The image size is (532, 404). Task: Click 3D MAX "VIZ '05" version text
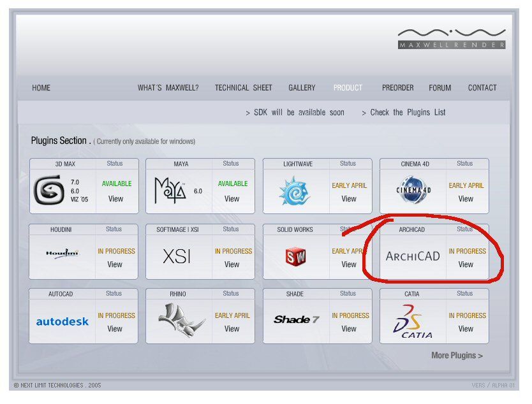[79, 199]
